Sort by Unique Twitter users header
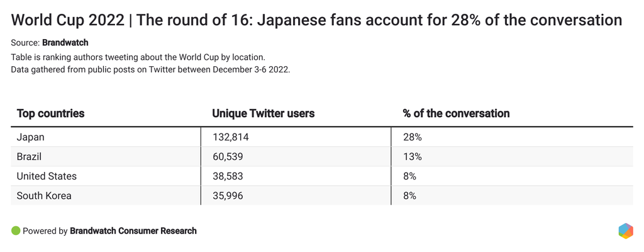The height and width of the screenshot is (252, 644). [264, 114]
